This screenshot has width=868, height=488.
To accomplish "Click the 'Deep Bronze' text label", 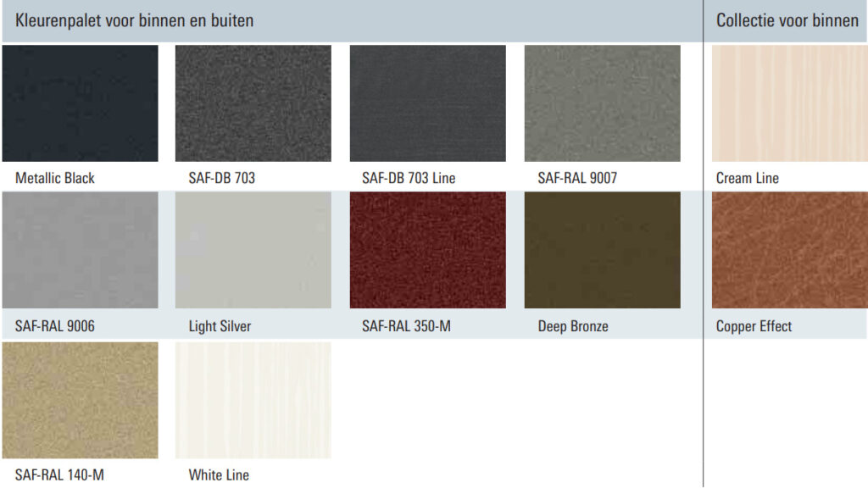I will click(x=573, y=326).
